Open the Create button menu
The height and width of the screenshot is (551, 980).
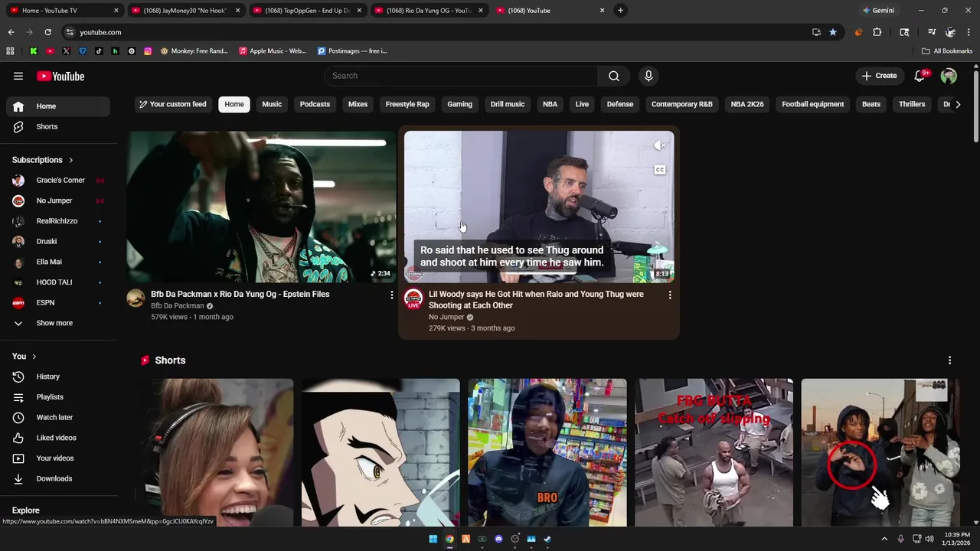pyautogui.click(x=879, y=76)
